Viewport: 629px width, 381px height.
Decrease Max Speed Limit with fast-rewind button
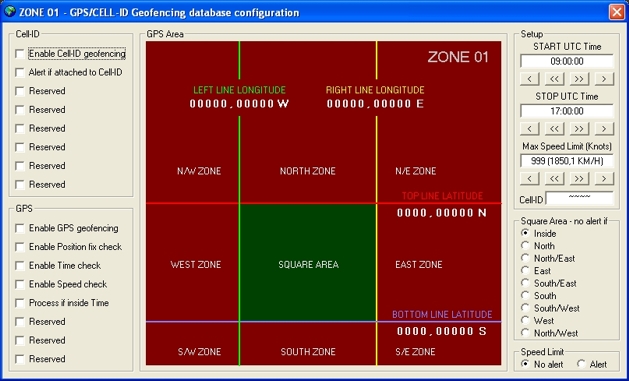point(554,178)
